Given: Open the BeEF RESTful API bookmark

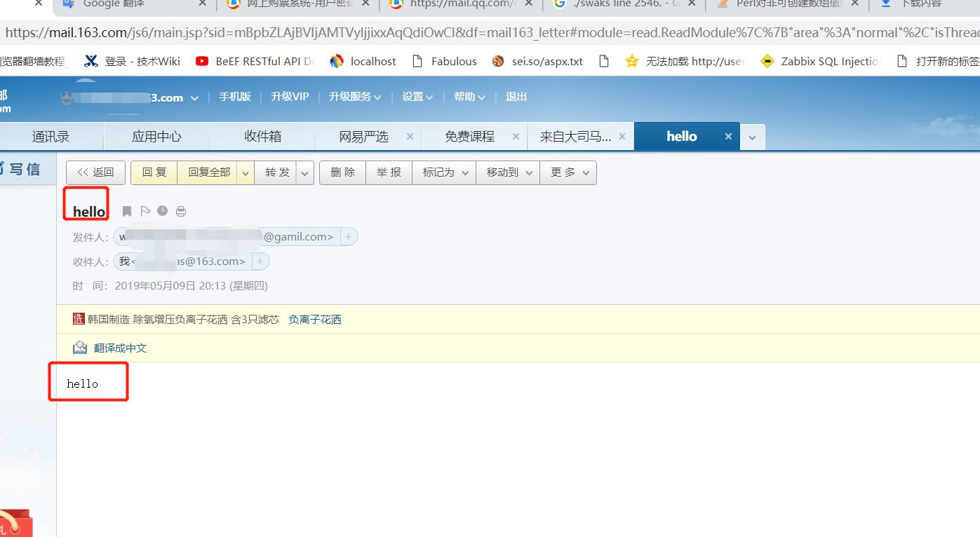Looking at the screenshot, I should 255,61.
